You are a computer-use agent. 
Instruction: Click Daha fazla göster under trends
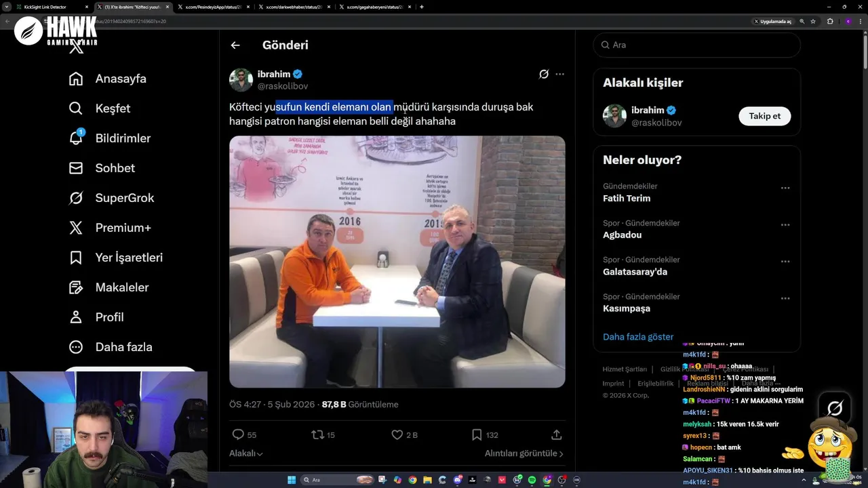(x=638, y=337)
